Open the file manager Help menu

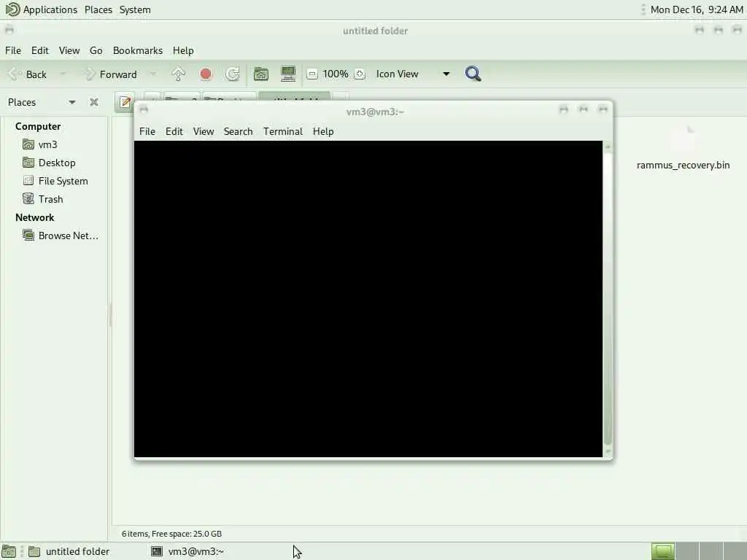(x=183, y=50)
